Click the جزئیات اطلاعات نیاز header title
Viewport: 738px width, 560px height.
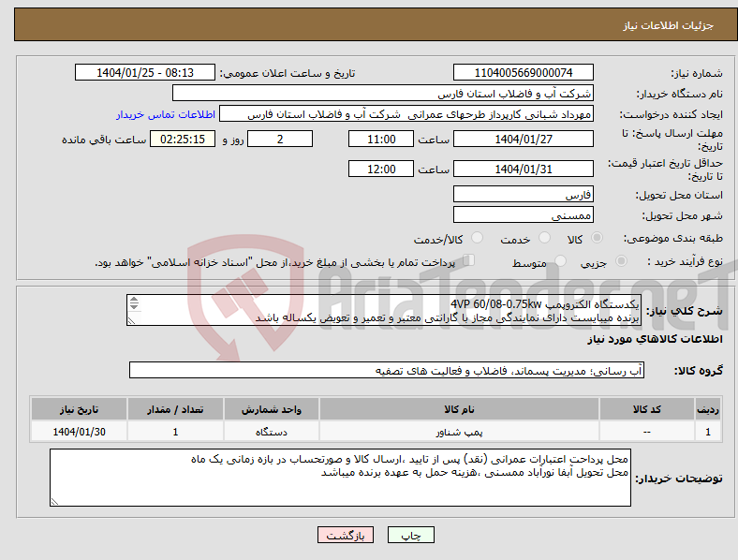pyautogui.click(x=668, y=25)
